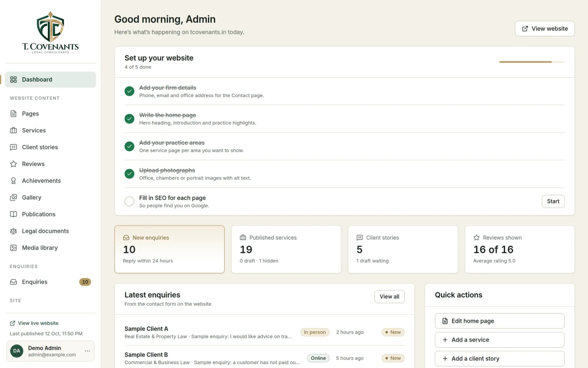Open Legal documents in the sidebar

pos(50,231)
